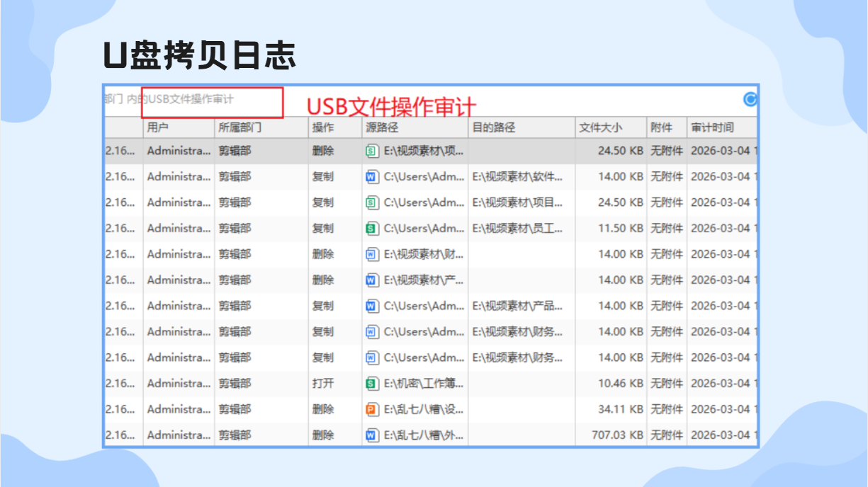Click the Word icon beside E:\乱七八糟\外...
This screenshot has width=868, height=487.
point(372,435)
